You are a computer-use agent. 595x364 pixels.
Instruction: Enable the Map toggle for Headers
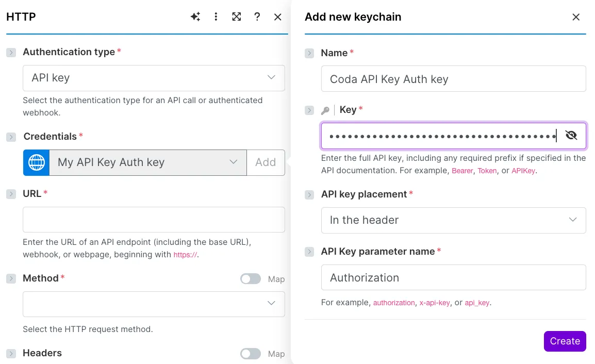[x=251, y=354]
